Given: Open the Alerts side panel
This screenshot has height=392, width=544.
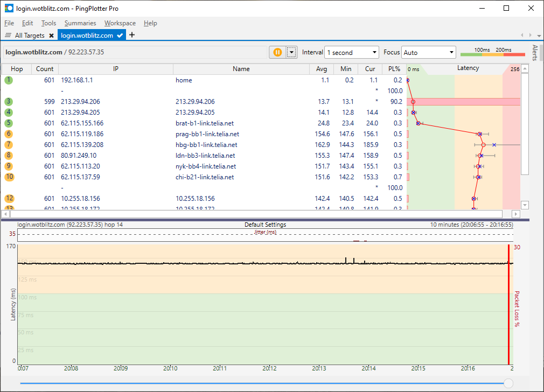Looking at the screenshot, I should [x=535, y=53].
